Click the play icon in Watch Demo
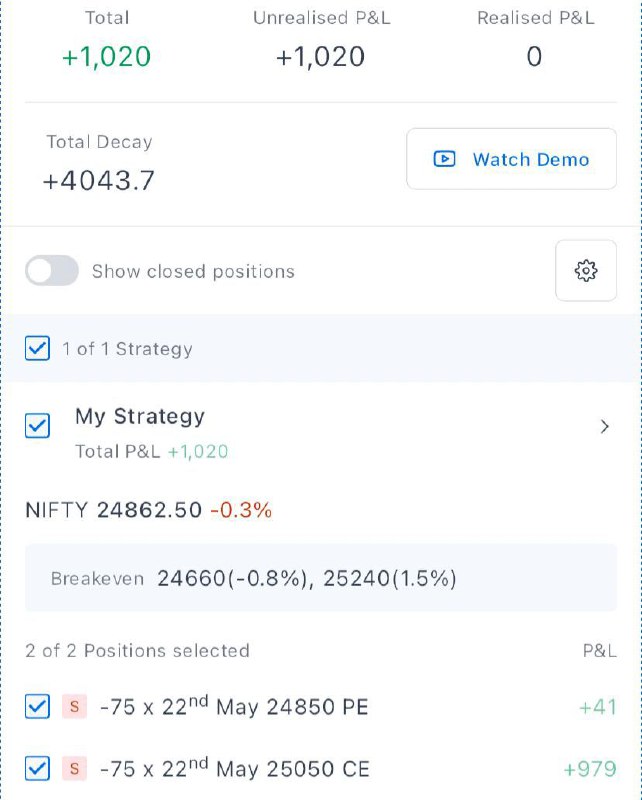Screen dimensions: 642x800 coord(444,159)
